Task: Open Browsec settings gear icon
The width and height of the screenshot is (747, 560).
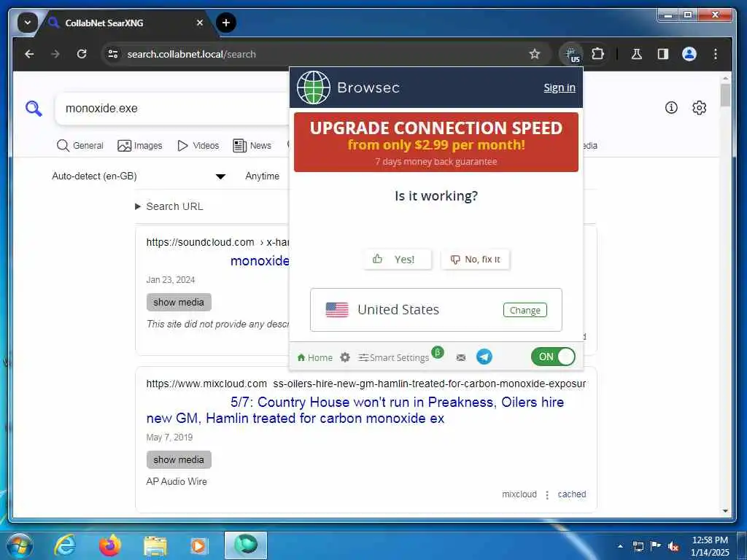Action: [345, 357]
